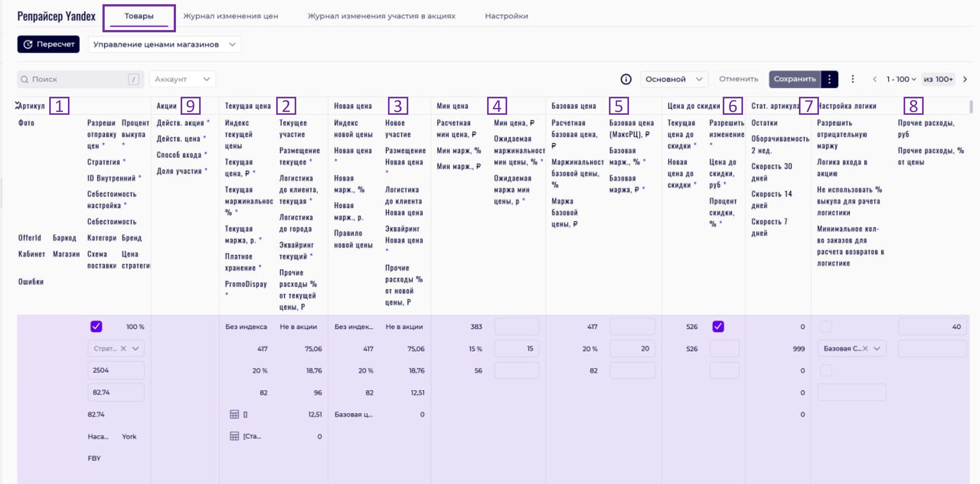
Task: Open the Журнал изменения цен tab
Action: [x=231, y=16]
